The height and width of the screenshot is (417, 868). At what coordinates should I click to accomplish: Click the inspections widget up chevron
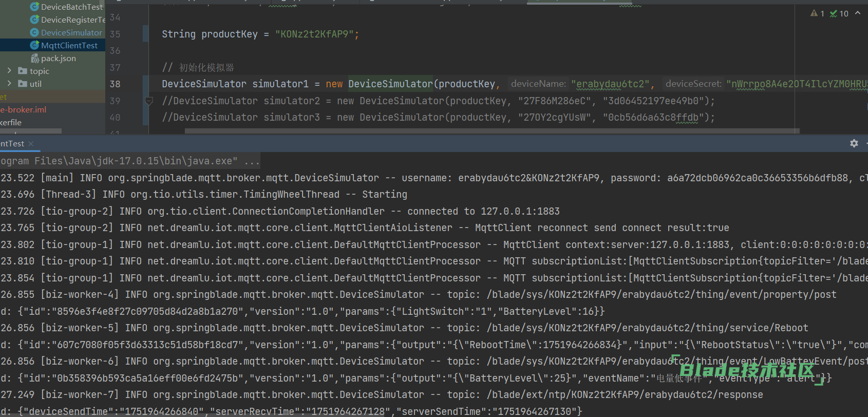tap(858, 13)
